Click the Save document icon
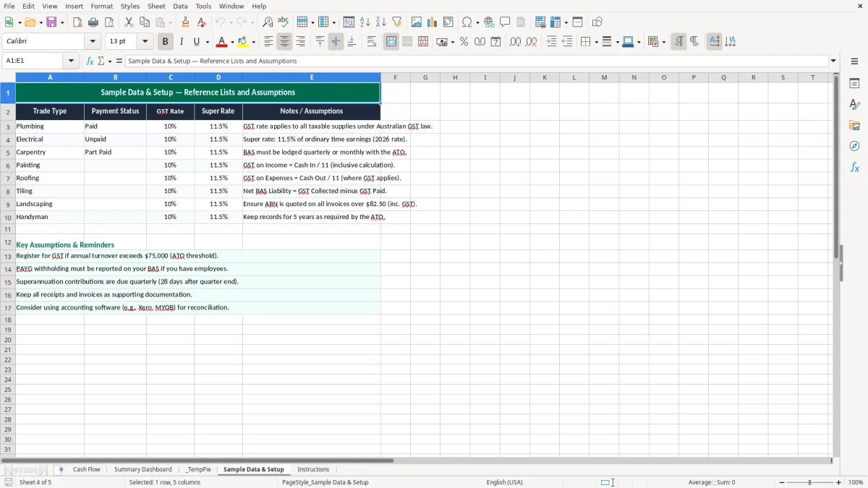This screenshot has height=488, width=868. [51, 22]
